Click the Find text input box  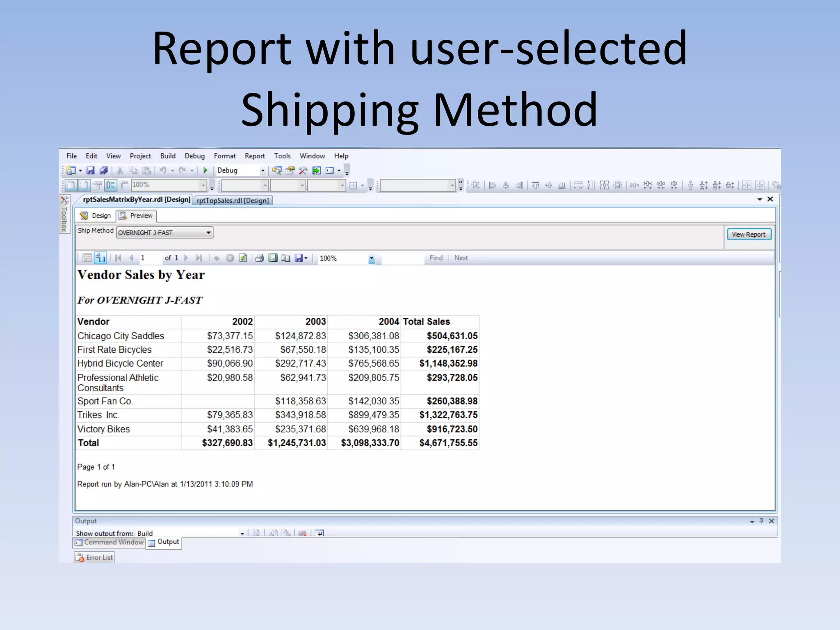click(x=402, y=258)
